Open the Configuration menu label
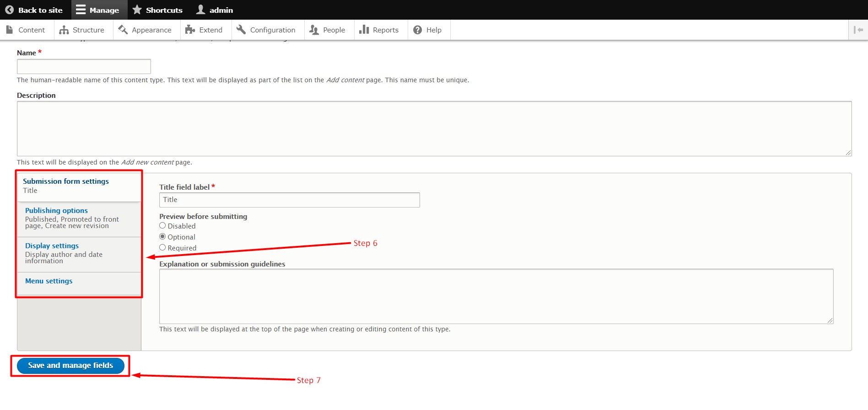868x410 pixels. 273,30
